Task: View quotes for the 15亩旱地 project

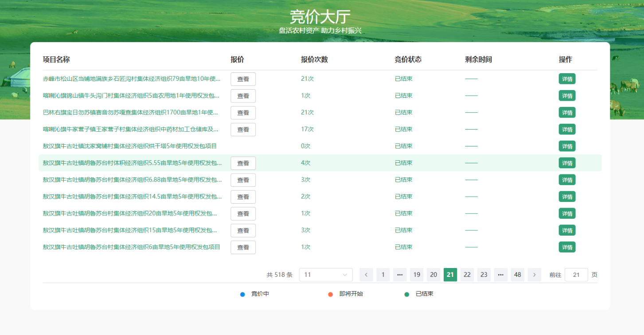Action: click(x=243, y=231)
